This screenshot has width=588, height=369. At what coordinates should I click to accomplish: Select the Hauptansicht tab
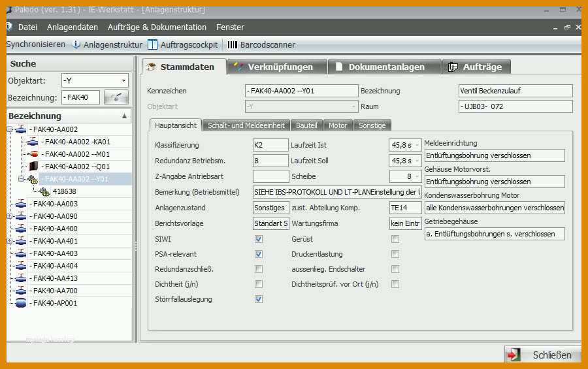[176, 125]
